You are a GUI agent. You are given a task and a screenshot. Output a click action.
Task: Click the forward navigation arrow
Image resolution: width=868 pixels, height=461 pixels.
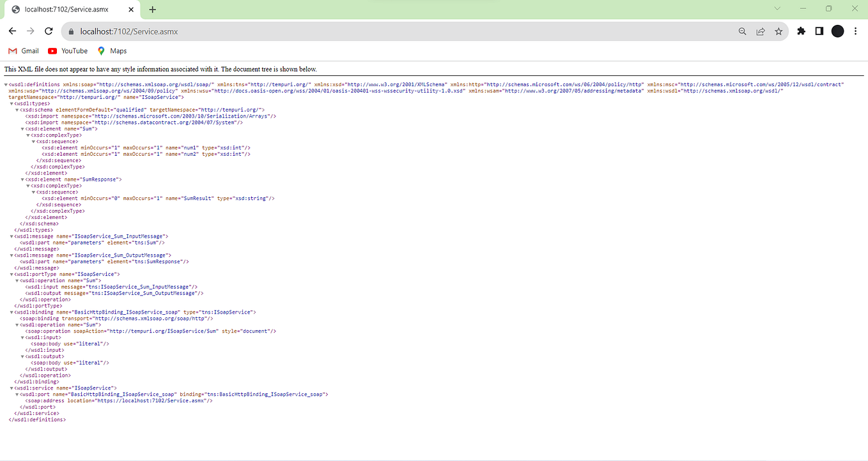pos(30,31)
